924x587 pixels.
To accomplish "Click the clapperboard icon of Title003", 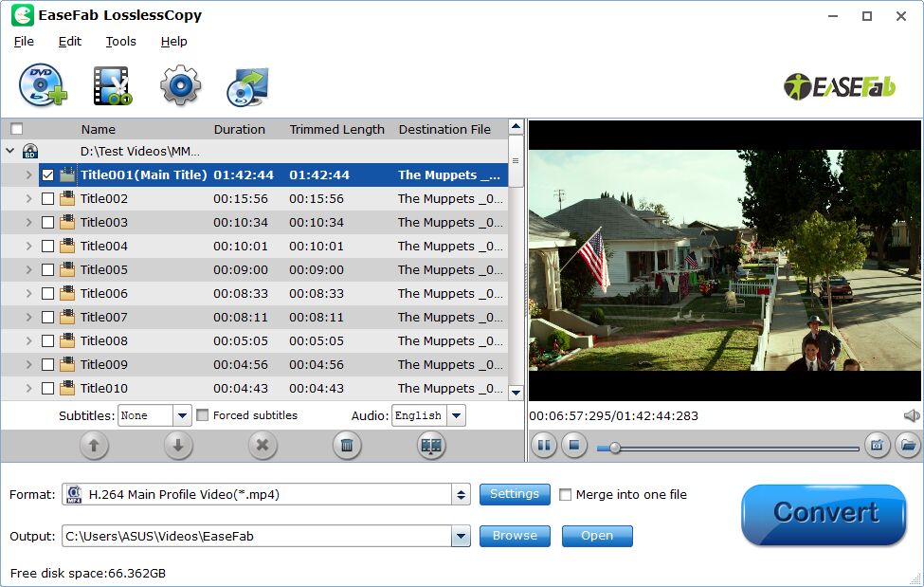I will pyautogui.click(x=67, y=222).
